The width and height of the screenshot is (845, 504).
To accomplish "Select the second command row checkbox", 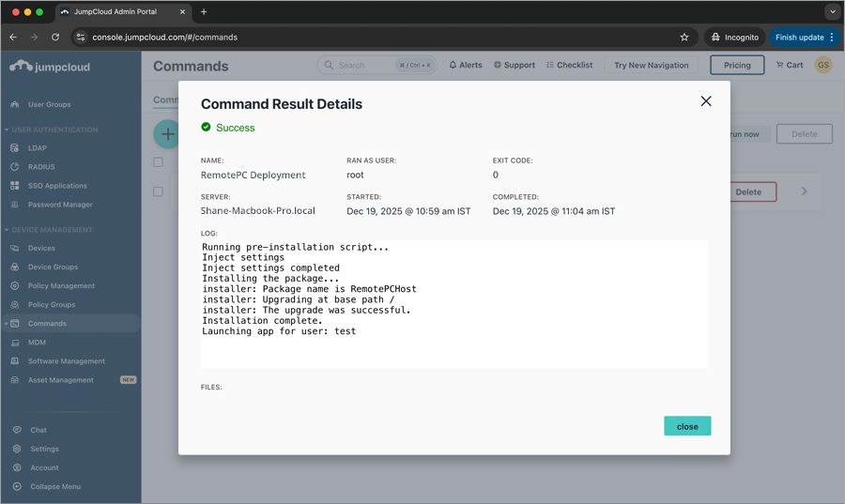I will [158, 191].
